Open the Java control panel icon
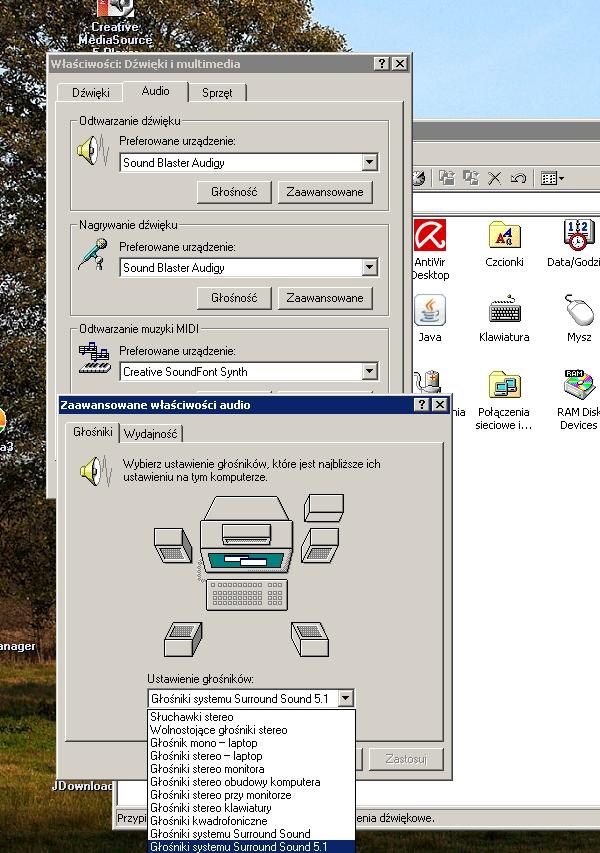 pyautogui.click(x=430, y=319)
